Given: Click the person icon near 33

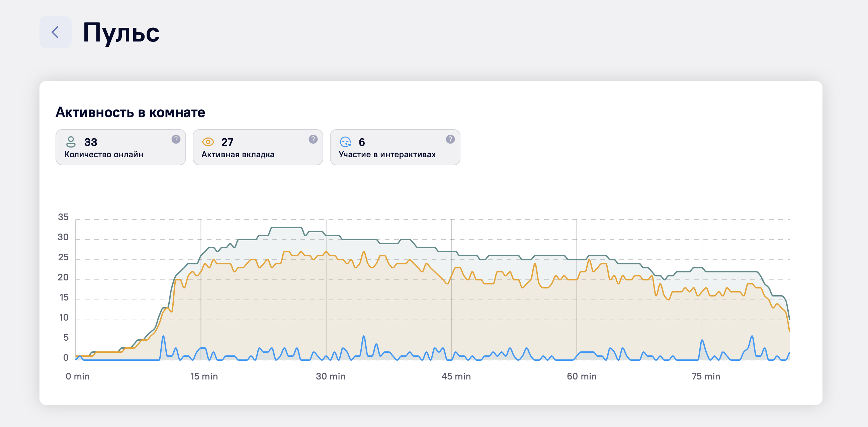Looking at the screenshot, I should click(71, 142).
